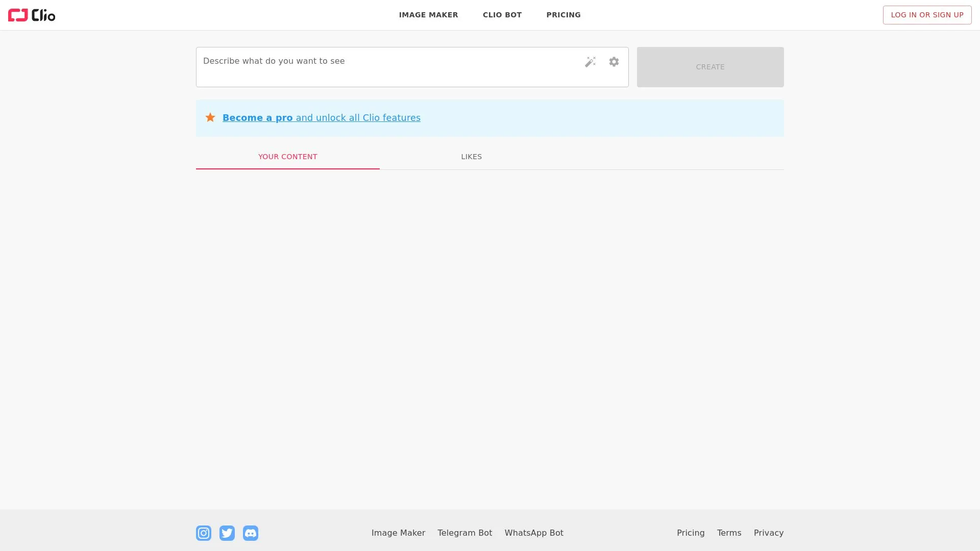The image size is (980, 551).
Task: Open the Twitter icon in footer
Action: (x=227, y=533)
